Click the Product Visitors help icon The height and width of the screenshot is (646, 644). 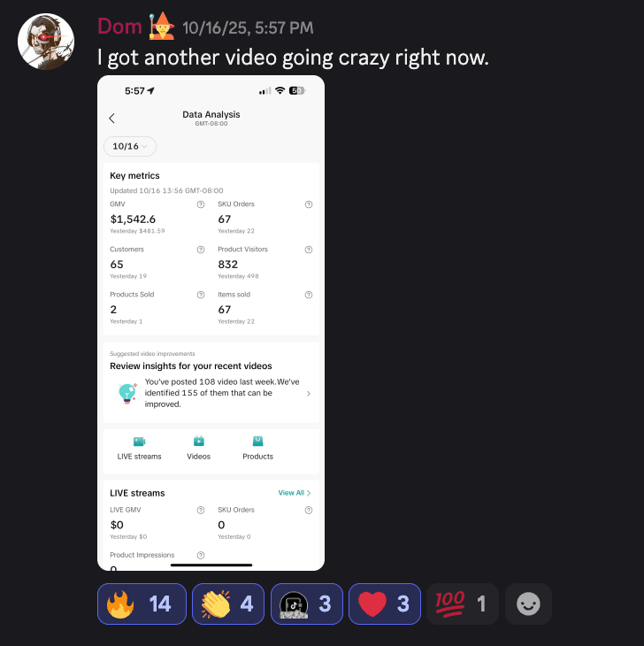[309, 250]
